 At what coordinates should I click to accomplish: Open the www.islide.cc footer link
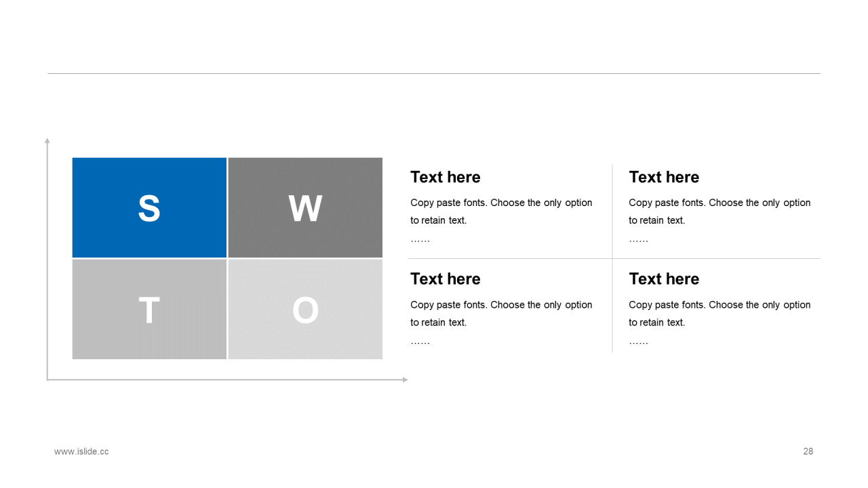[81, 451]
